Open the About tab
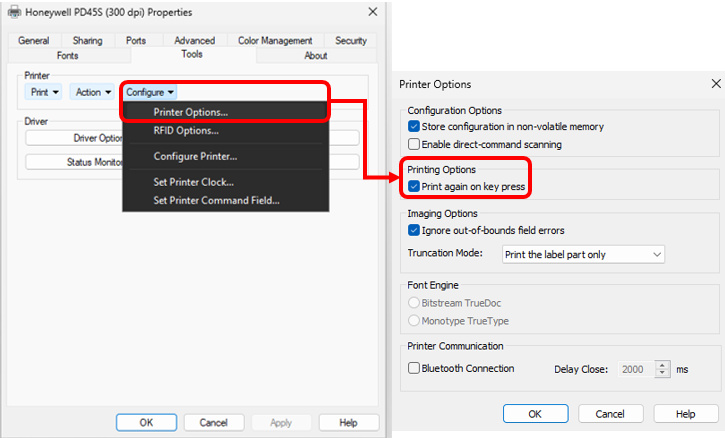The image size is (725, 438). (x=316, y=56)
